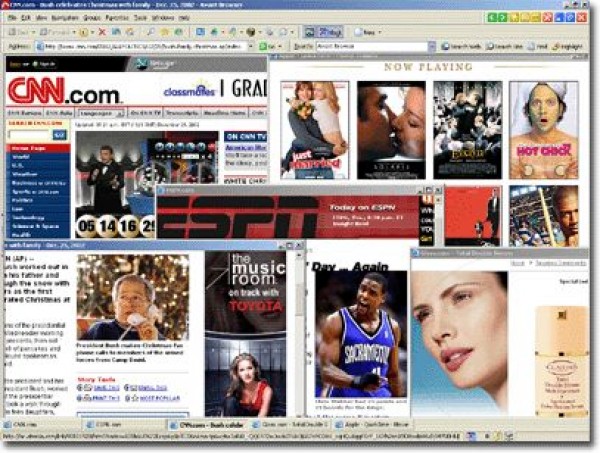Click Science & Space in CNN sidebar
Image resolution: width=600 pixels, height=453 pixels.
pyautogui.click(x=38, y=226)
